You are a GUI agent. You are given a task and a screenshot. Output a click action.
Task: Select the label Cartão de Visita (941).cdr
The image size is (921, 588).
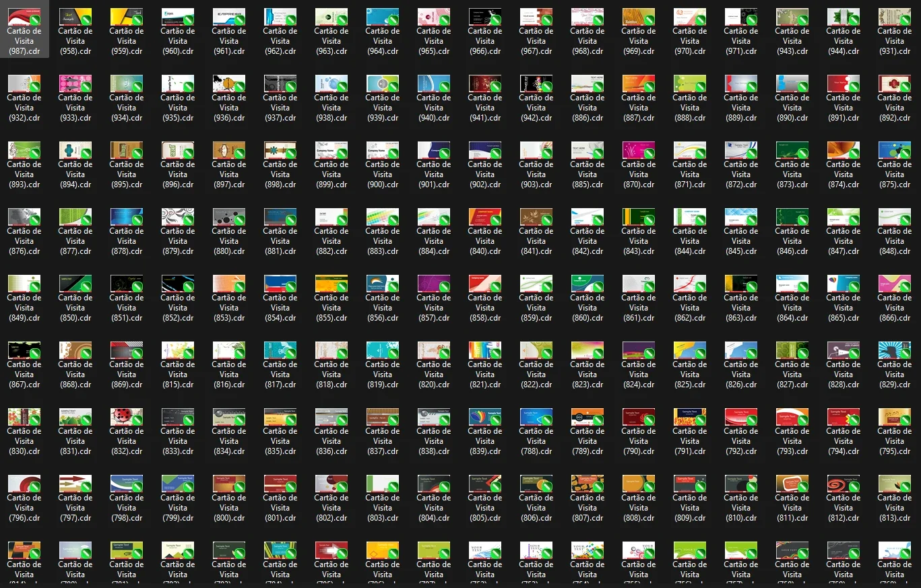click(485, 108)
